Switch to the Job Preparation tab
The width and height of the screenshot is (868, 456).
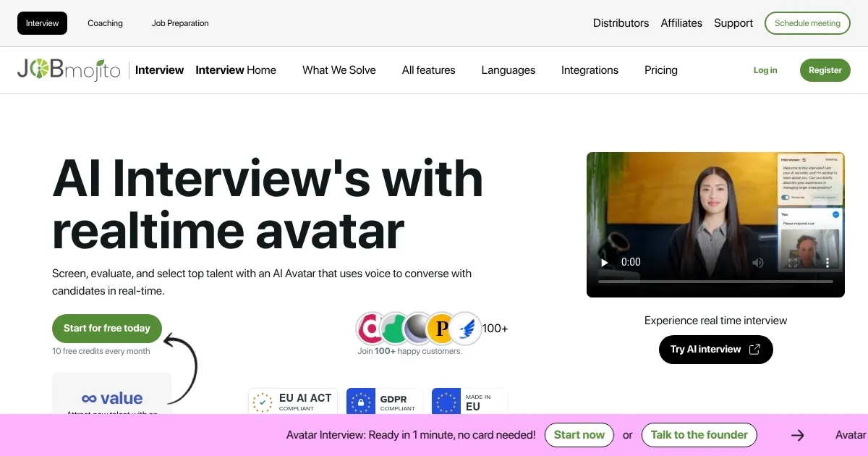click(x=180, y=23)
